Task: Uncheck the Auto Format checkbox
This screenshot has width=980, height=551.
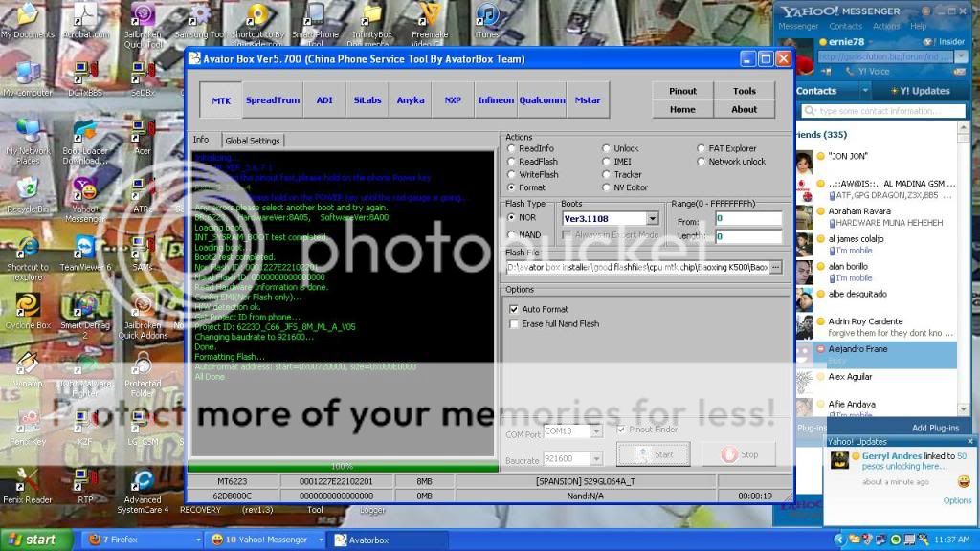Action: point(514,309)
